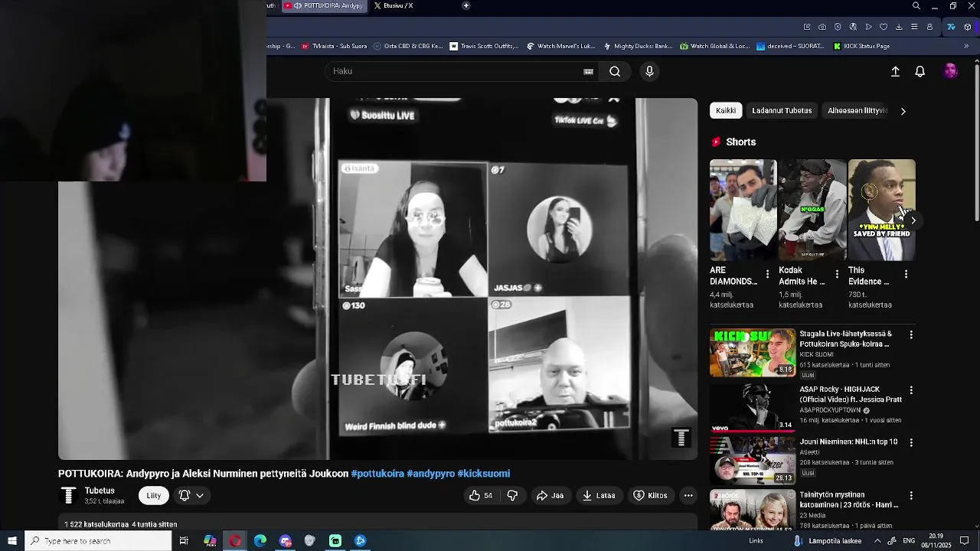980x551 pixels.
Task: Show next Shorts with right arrow
Action: (913, 220)
